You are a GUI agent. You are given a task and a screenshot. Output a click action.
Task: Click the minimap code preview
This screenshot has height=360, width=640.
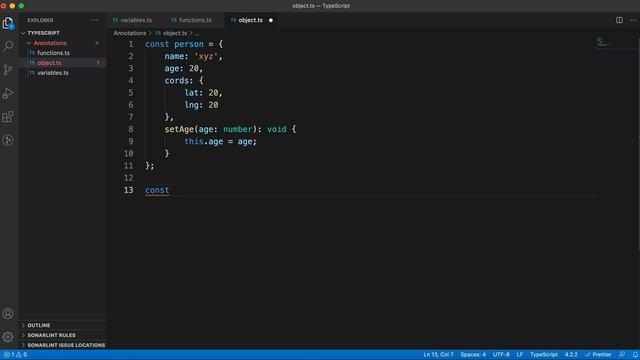click(602, 42)
